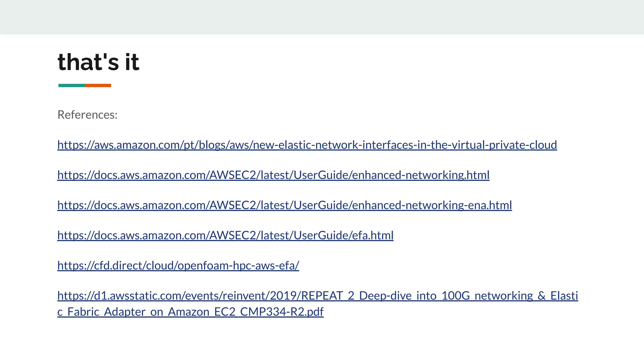Open the enhanced-networking.html user guide link
Screen dimensions: 644x362
pyautogui.click(x=273, y=175)
